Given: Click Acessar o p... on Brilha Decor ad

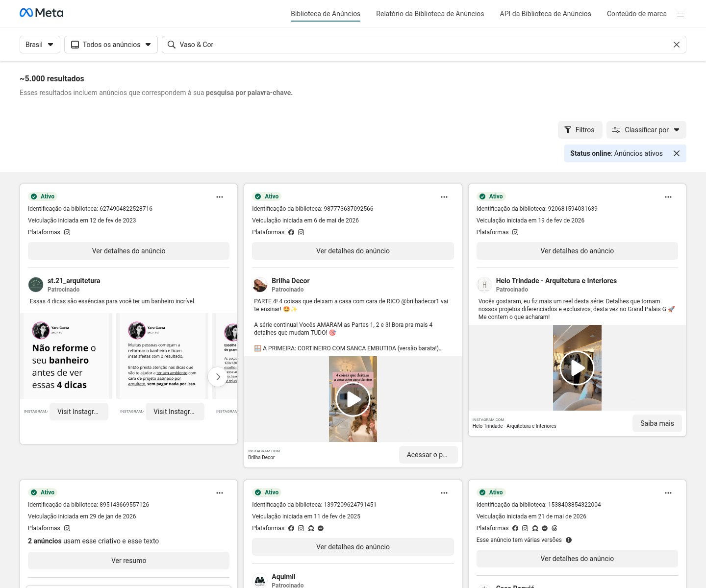Looking at the screenshot, I should point(429,455).
